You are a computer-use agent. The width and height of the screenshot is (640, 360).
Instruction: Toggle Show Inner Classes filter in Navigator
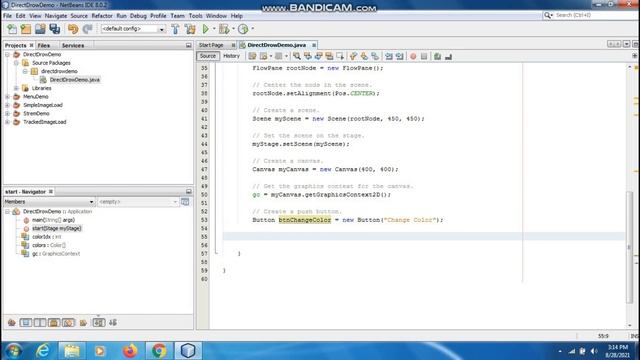[x=68, y=323]
